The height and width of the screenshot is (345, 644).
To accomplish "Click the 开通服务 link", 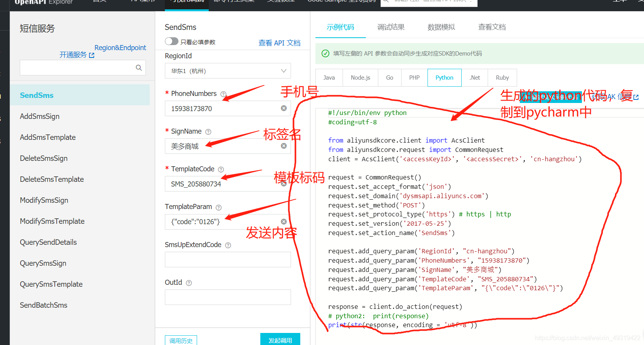I will (73, 55).
